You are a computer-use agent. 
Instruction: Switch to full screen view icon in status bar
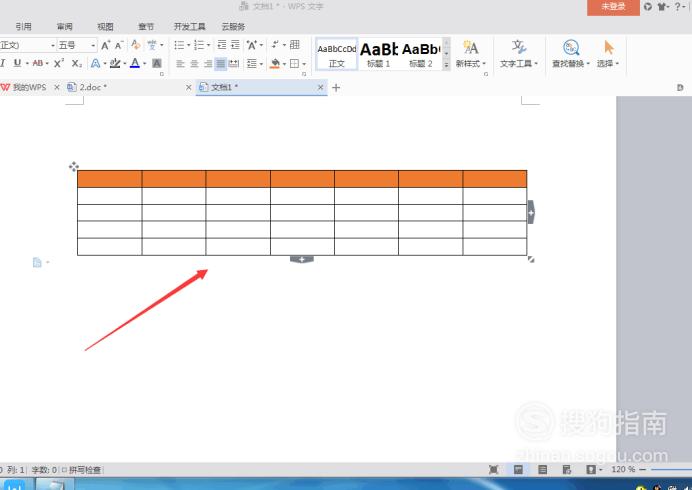tap(494, 470)
